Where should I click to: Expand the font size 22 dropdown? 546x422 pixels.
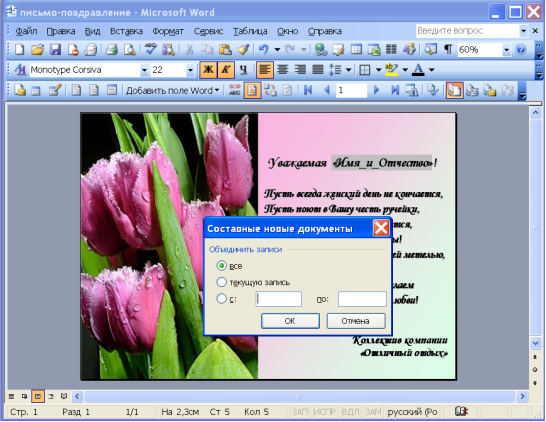[190, 70]
